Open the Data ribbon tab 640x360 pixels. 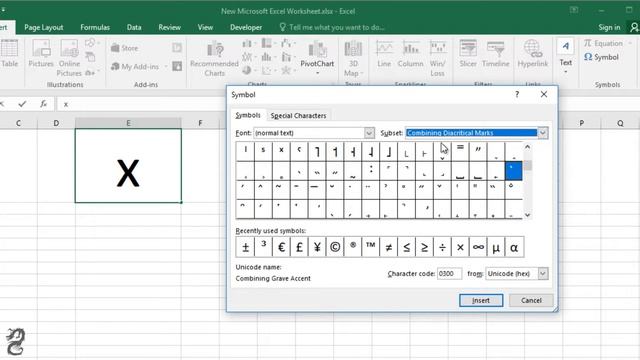(x=134, y=27)
